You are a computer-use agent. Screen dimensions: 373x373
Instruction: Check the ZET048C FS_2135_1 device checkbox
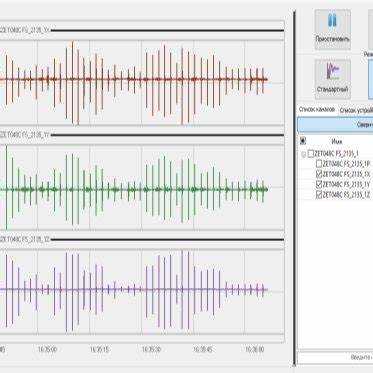311,154
